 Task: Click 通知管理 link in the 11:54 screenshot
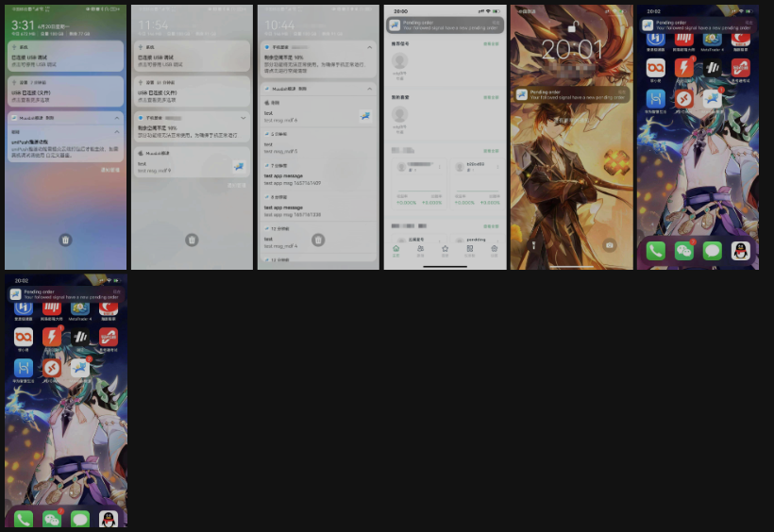point(236,186)
